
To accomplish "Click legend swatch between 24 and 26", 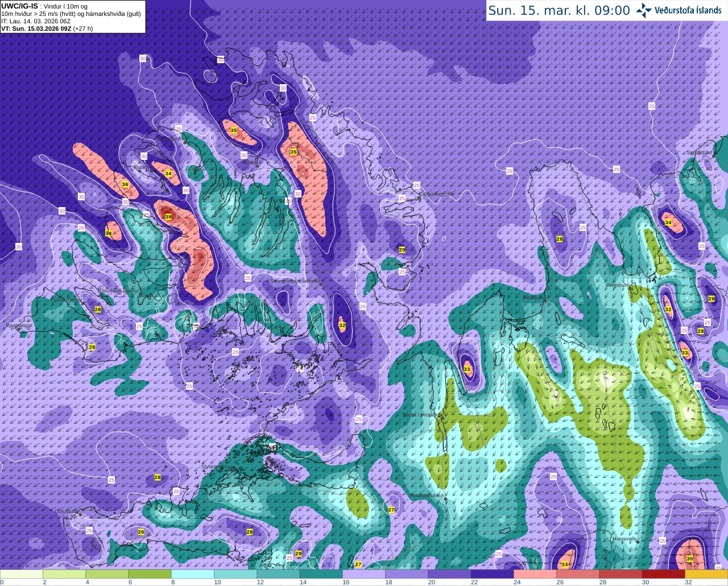I will click(535, 575).
